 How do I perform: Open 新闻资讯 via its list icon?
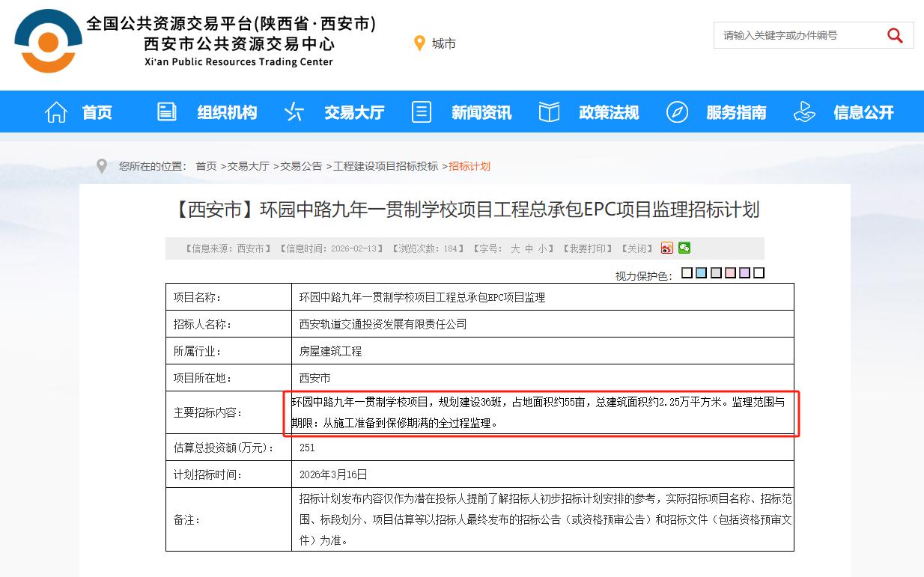click(x=421, y=111)
